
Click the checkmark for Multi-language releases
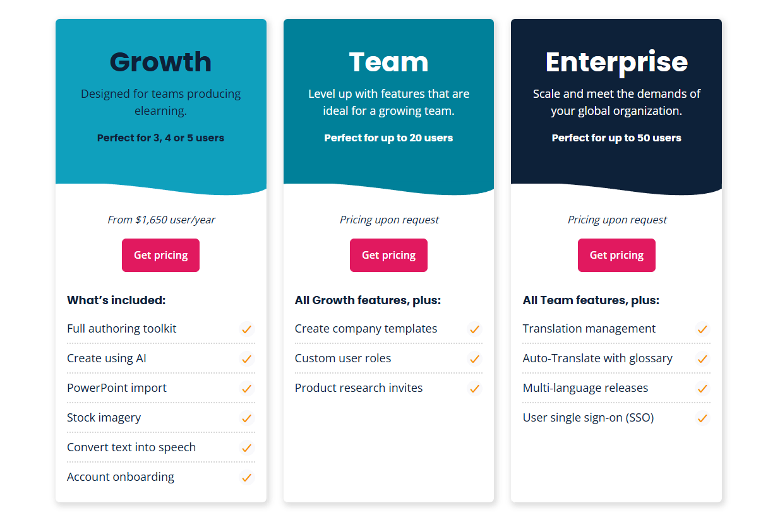pos(702,388)
